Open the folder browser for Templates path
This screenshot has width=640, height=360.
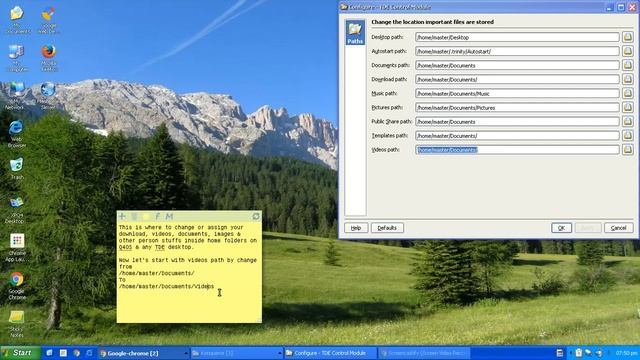(627, 136)
